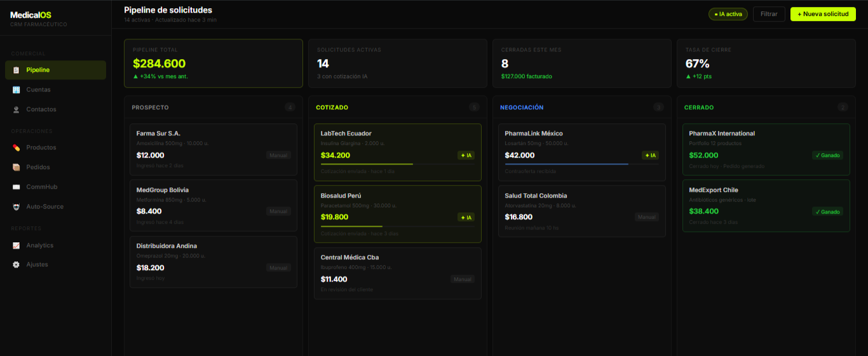The width and height of the screenshot is (868, 356).
Task: Open CommHub from sidebar
Action: (55, 187)
